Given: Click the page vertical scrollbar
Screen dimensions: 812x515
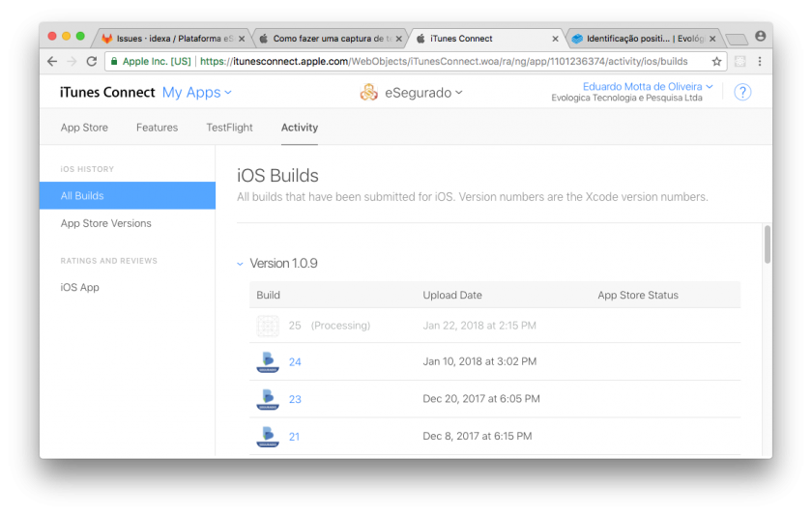Looking at the screenshot, I should point(768,244).
